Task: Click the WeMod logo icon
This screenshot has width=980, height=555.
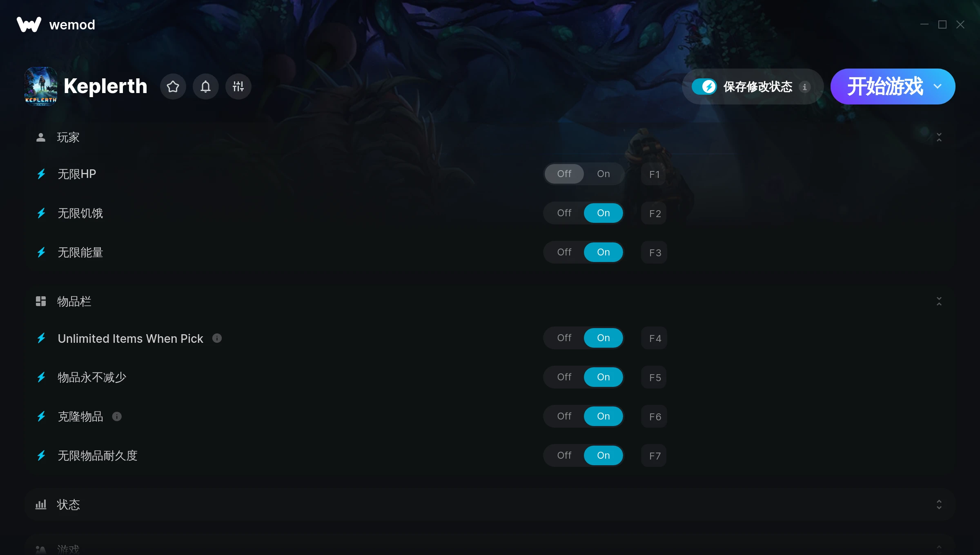Action: tap(29, 24)
